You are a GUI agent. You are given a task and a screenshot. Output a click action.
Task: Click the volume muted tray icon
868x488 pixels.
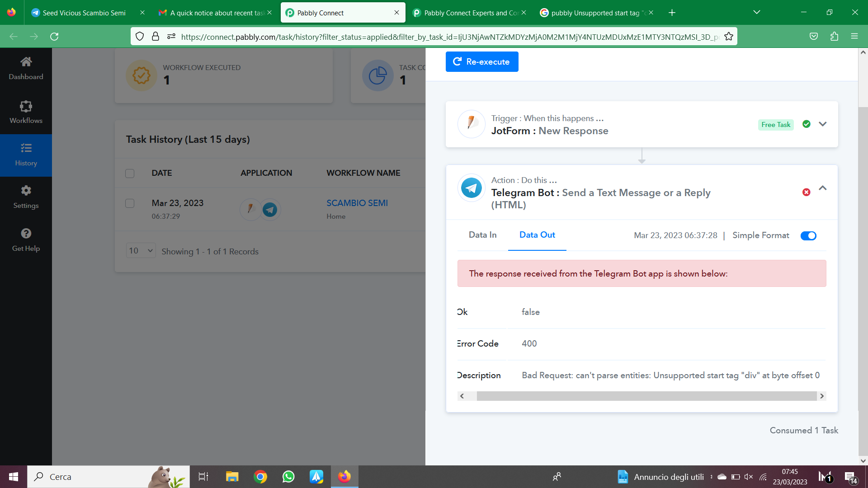click(x=749, y=477)
